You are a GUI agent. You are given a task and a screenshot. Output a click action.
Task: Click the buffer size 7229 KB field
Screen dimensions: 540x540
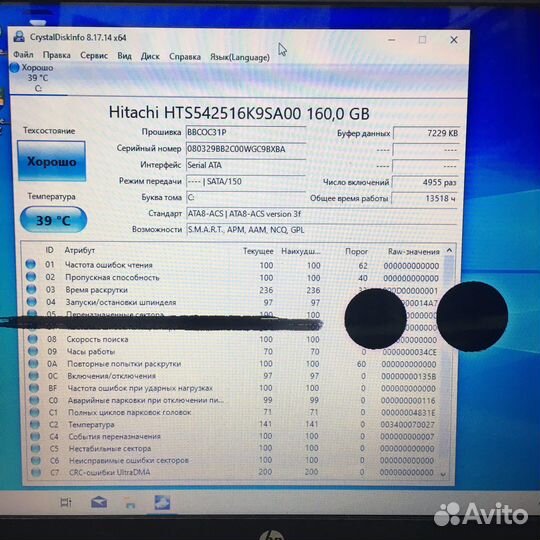click(426, 133)
